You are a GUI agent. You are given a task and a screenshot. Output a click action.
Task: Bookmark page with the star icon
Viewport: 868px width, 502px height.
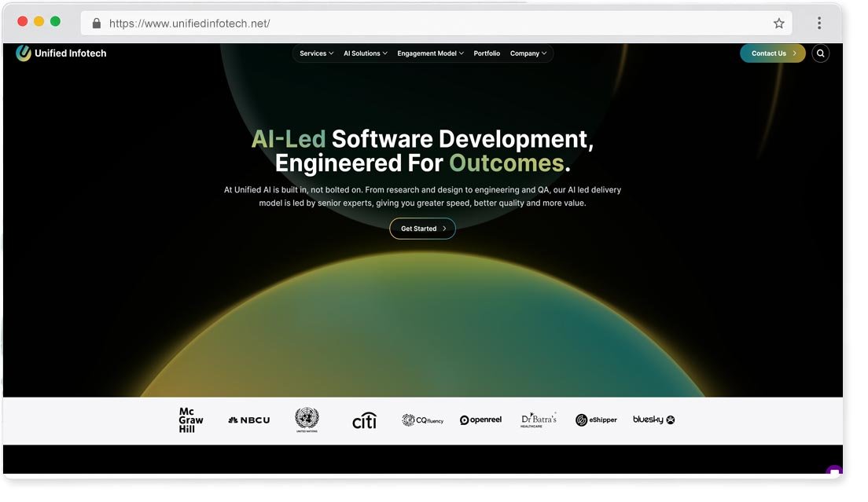tap(779, 24)
